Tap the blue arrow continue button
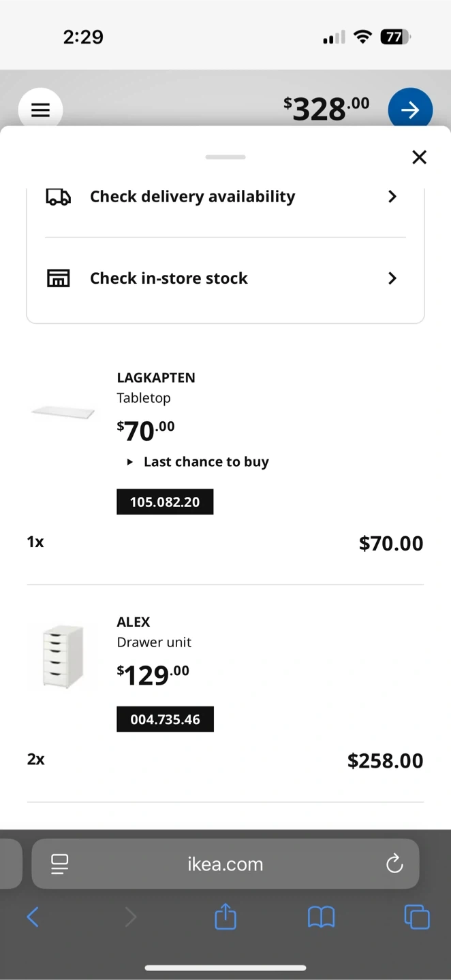Screen dimensions: 451x980 (409, 110)
